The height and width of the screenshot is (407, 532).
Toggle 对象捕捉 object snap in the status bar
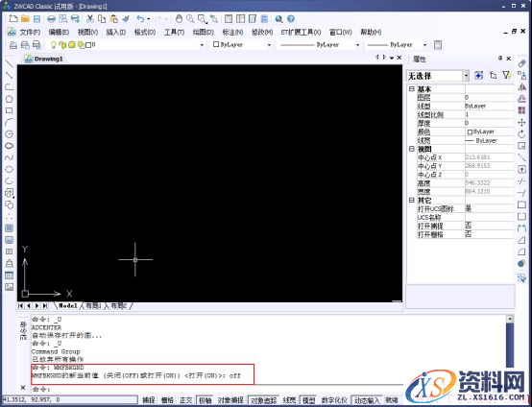[230, 400]
